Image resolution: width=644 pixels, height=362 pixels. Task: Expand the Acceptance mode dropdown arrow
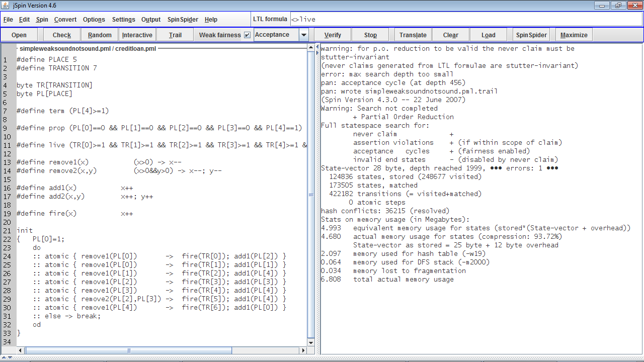(303, 35)
